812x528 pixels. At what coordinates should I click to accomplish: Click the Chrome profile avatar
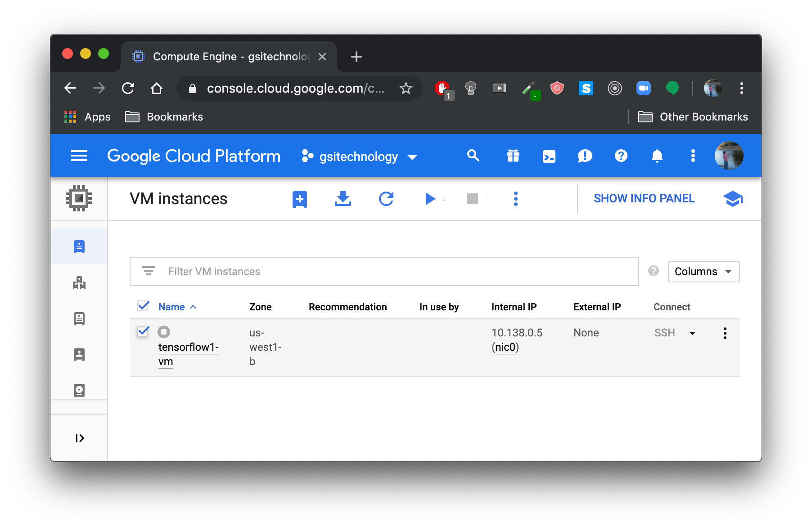[713, 88]
